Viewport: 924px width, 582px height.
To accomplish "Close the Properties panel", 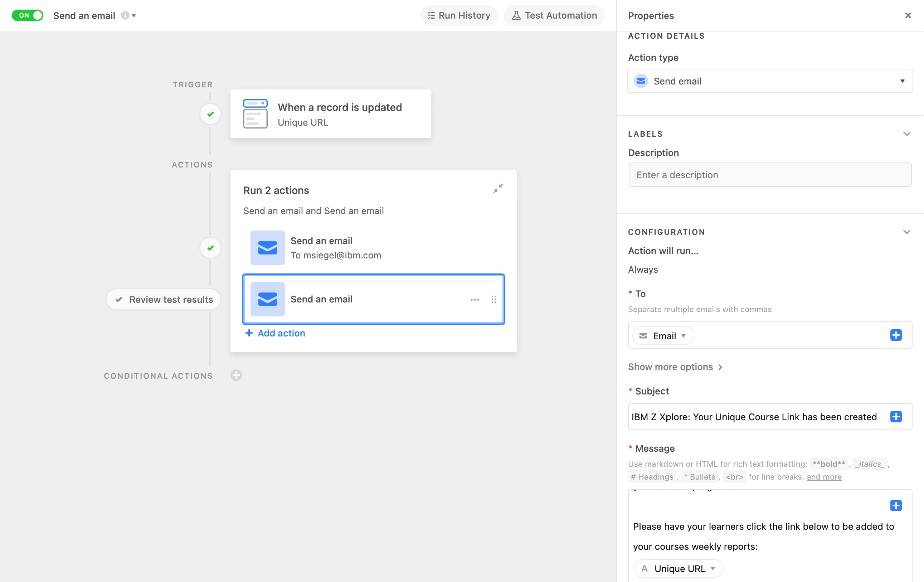I will pos(908,15).
